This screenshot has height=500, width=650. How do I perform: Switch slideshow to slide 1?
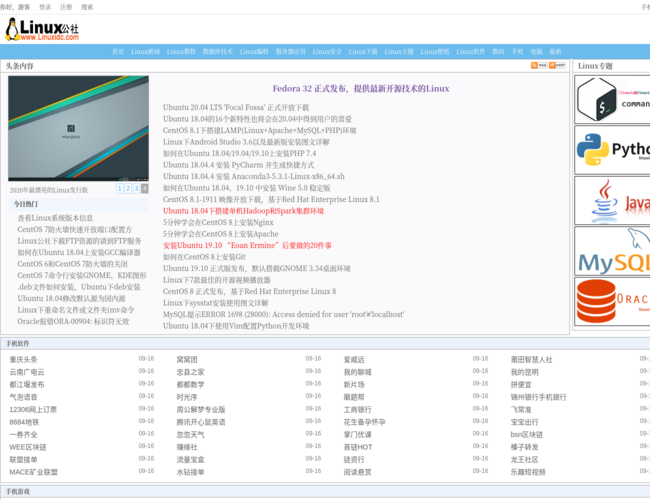(x=120, y=189)
